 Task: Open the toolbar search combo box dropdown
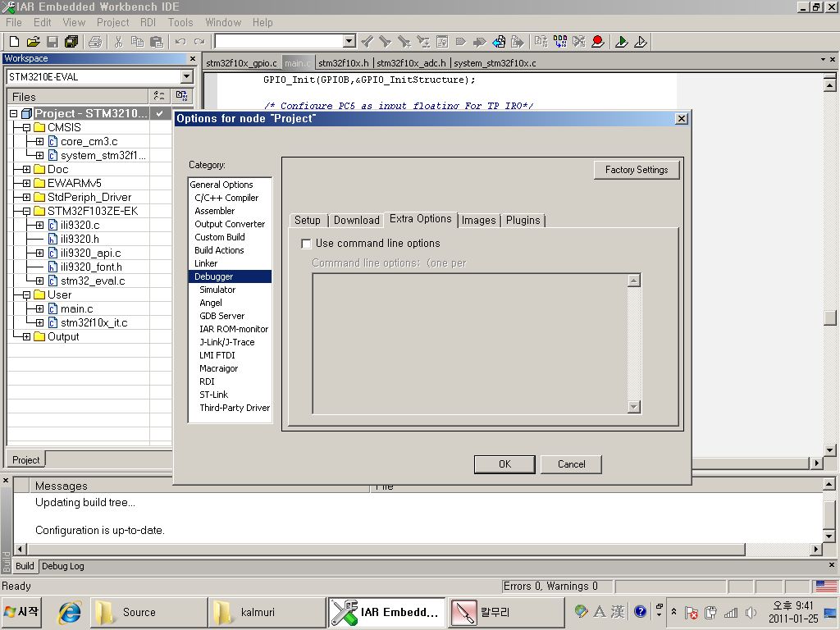pos(349,41)
